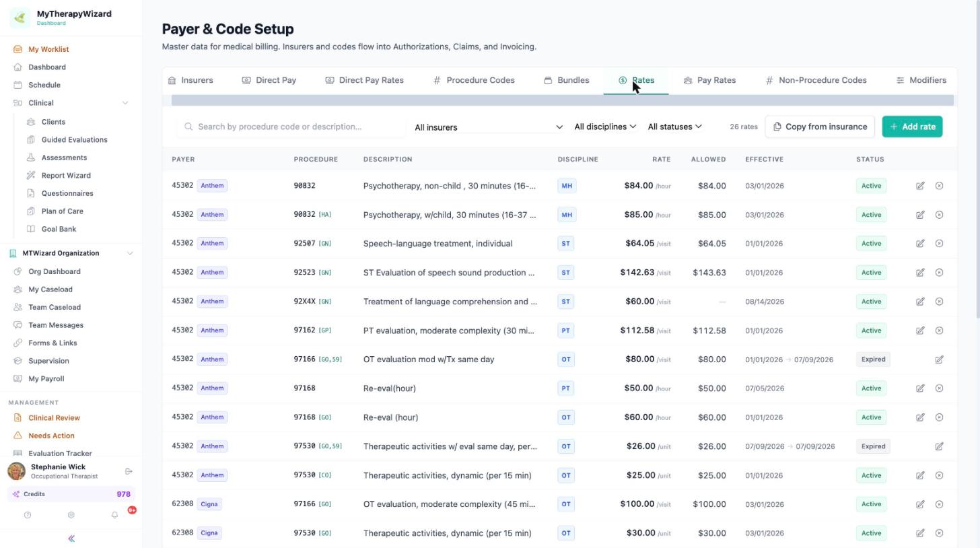Click Copy from insurance
Image resolution: width=980 pixels, height=548 pixels.
click(819, 127)
